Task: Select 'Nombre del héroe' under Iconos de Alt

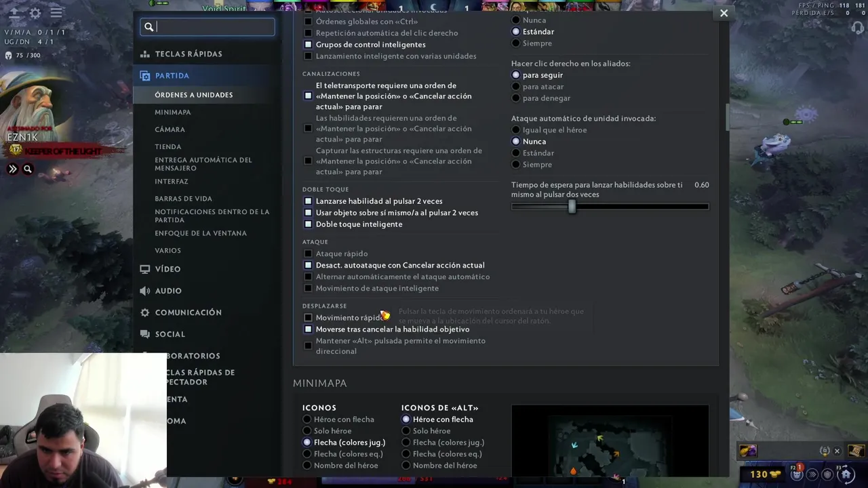Action: pos(406,466)
